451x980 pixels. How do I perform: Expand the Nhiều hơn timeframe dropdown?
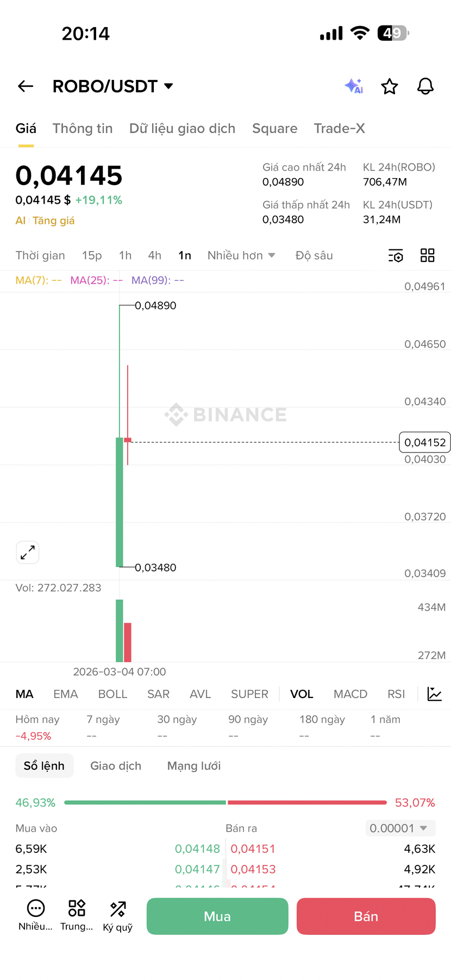click(241, 256)
